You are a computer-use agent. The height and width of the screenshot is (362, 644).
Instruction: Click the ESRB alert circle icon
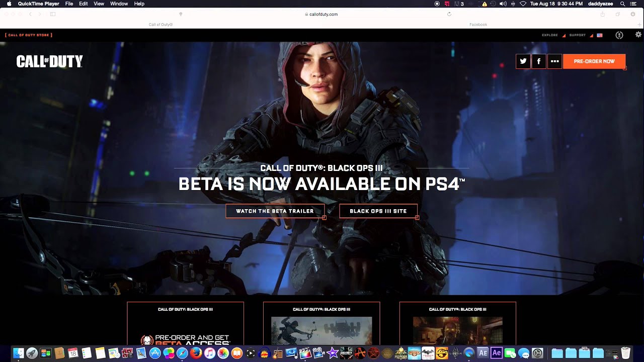pos(619,35)
